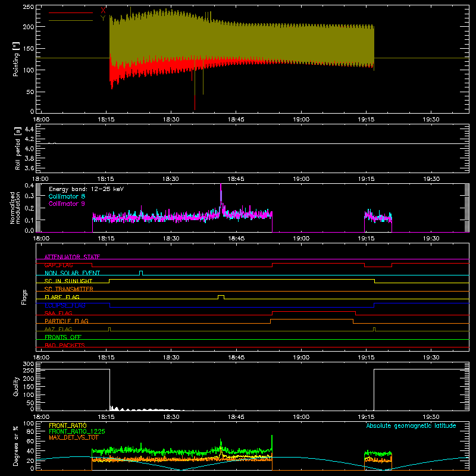Click the red X legend line sample
The height and width of the screenshot is (476, 476).
[71, 12]
